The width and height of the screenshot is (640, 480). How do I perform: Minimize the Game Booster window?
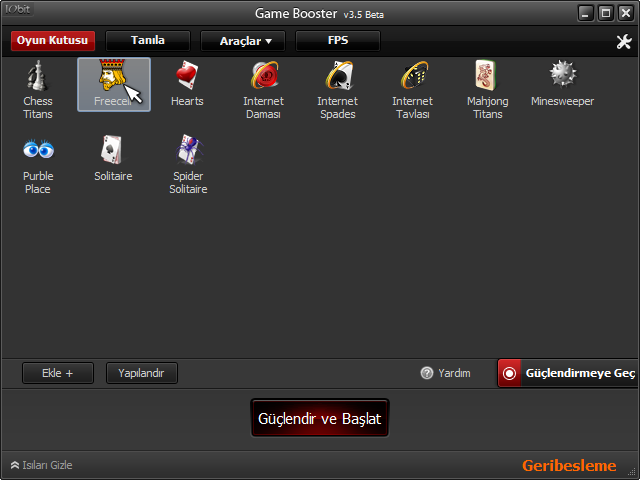pyautogui.click(x=585, y=13)
